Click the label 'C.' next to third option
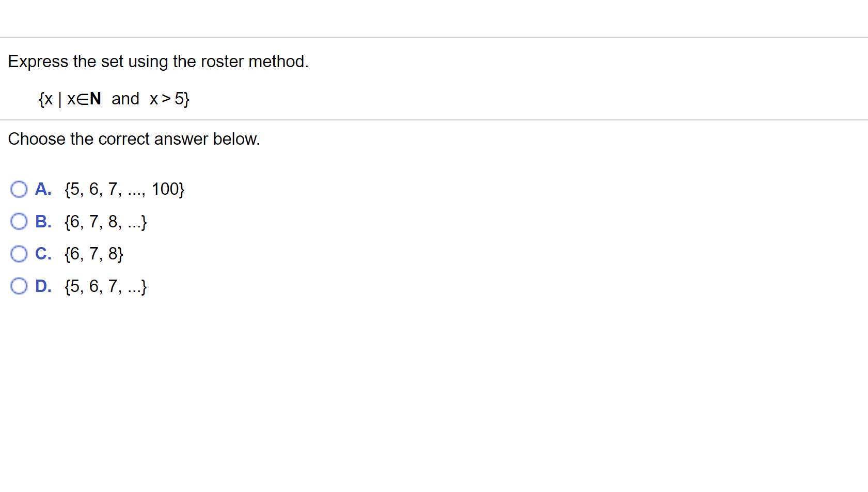Screen dimensions: 868x492 (43, 254)
